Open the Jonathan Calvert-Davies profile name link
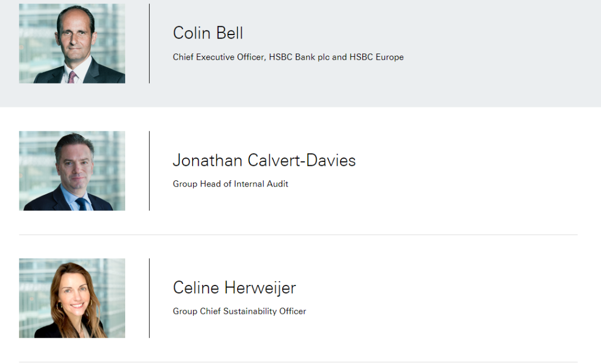601x364 pixels. click(x=264, y=160)
